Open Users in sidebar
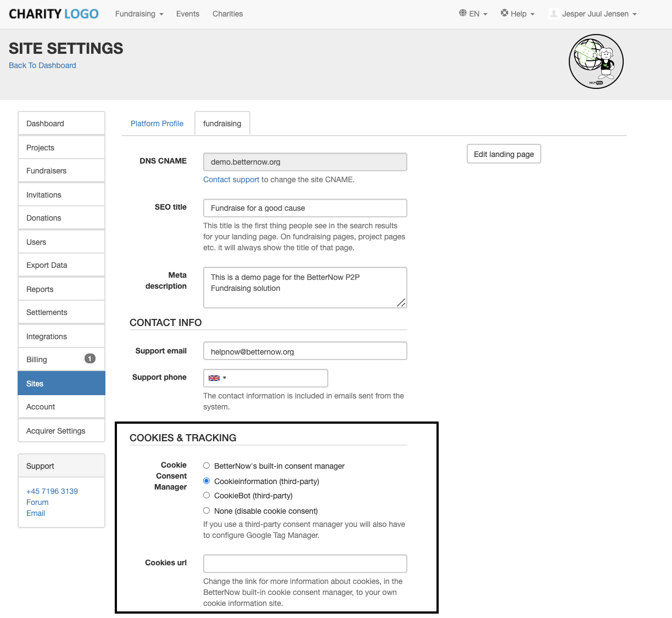 coord(61,242)
